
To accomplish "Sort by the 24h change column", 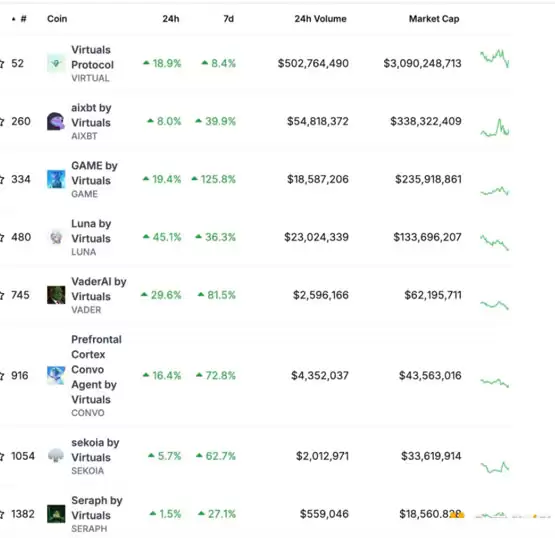I will tap(171, 19).
